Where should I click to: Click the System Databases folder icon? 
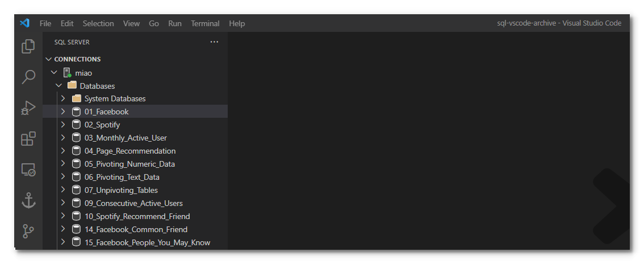(77, 98)
